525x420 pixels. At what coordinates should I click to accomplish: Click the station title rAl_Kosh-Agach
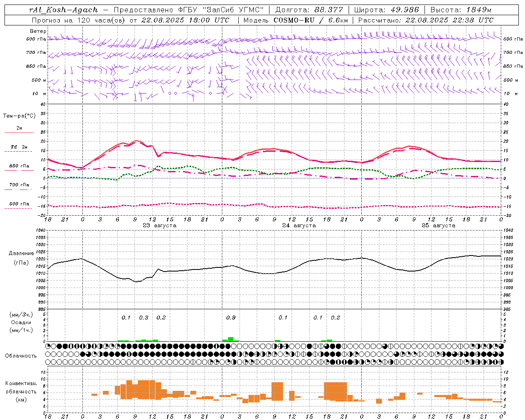(x=64, y=10)
